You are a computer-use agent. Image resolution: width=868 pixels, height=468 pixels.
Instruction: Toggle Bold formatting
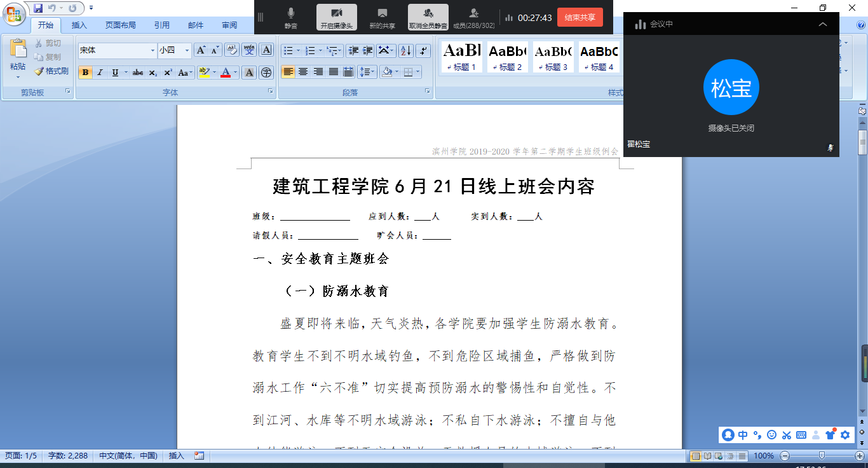[x=85, y=72]
